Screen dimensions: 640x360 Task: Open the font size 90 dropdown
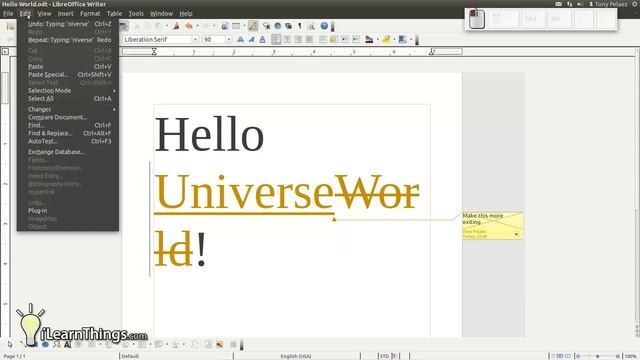(229, 40)
